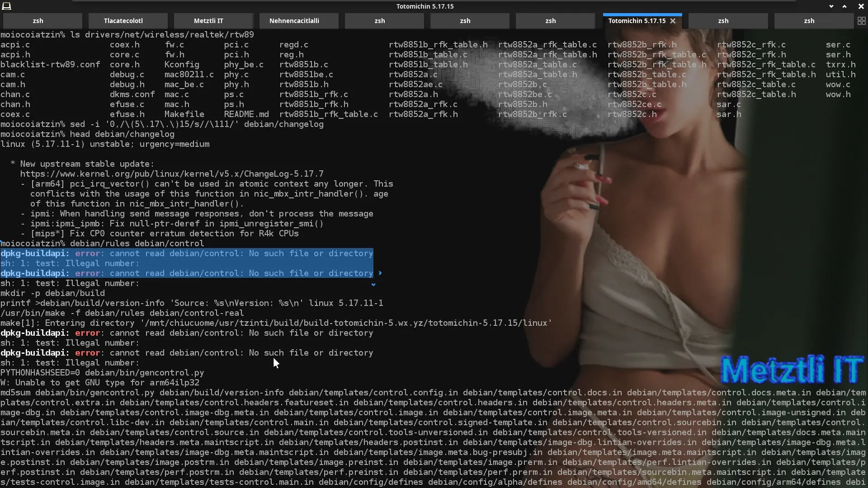868x488 pixels.
Task: Close the Totomichin 5.17.15 tab
Action: pos(673,21)
